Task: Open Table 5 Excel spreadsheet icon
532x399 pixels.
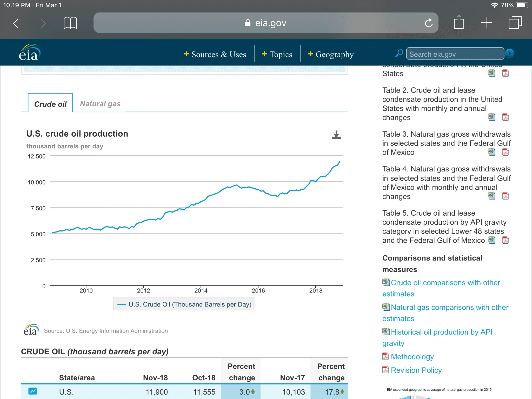Action: (x=491, y=240)
